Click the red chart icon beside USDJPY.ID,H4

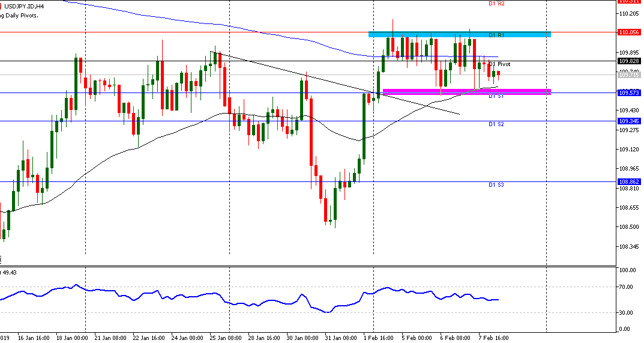click(1, 6)
